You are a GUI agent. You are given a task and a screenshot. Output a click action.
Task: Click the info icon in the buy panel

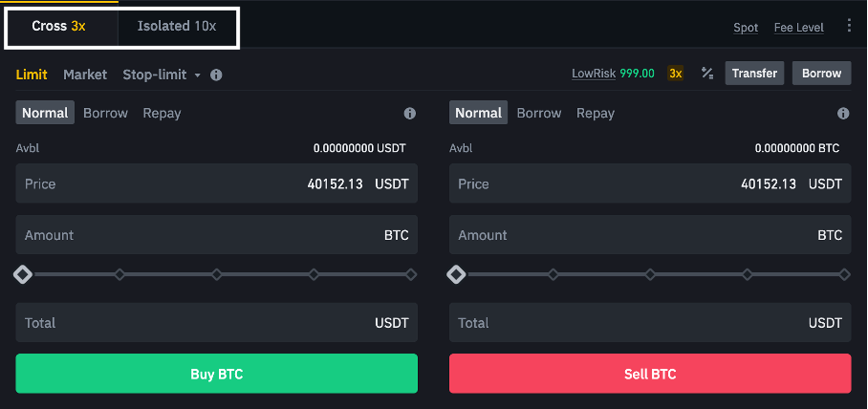(x=410, y=114)
